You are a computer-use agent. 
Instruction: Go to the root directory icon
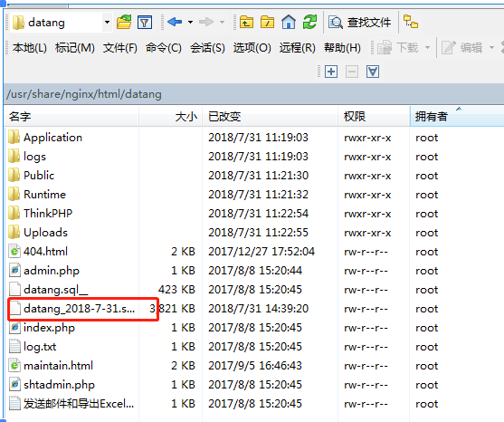(268, 23)
